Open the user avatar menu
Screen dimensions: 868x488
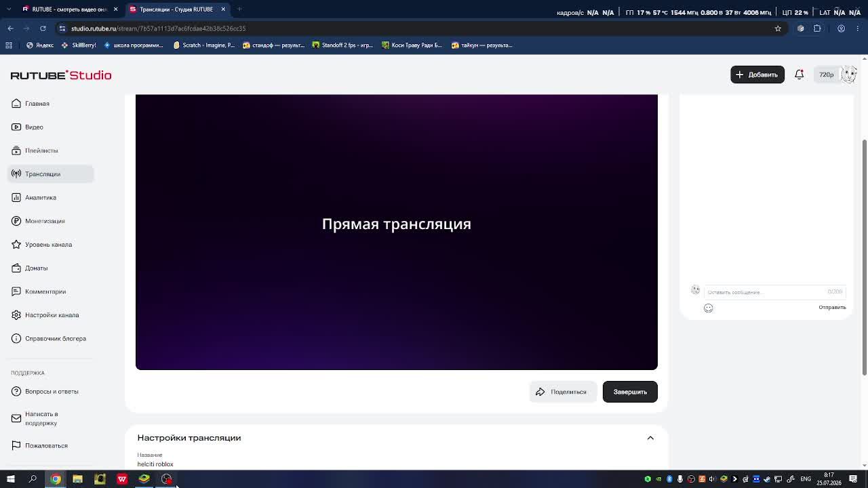pos(848,75)
